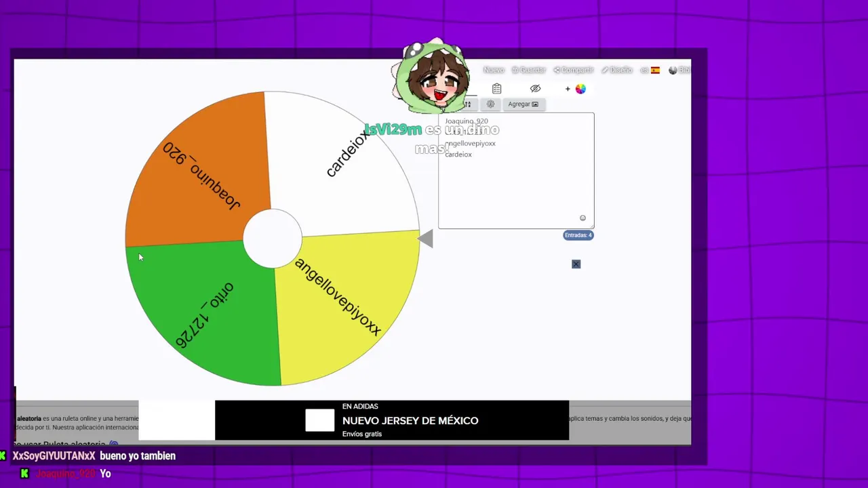Viewport: 868px width, 488px height.
Task: Click the Agregar image button
Action: coord(523,104)
